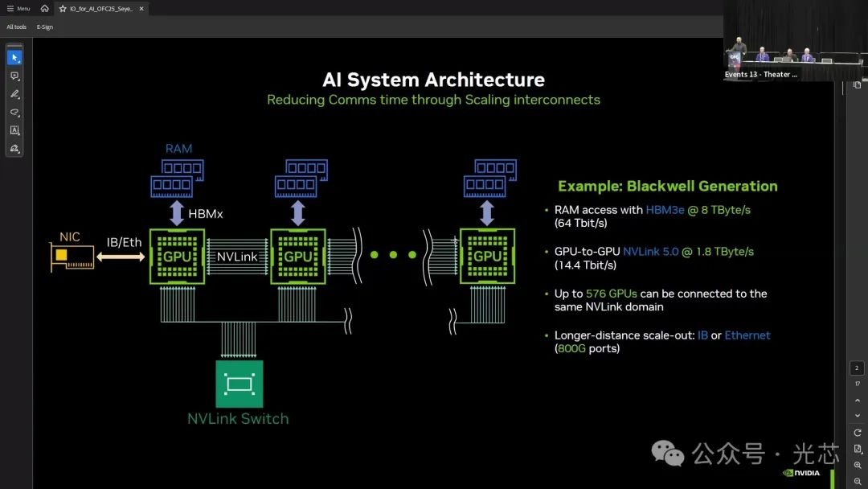The width and height of the screenshot is (868, 489).
Task: Choose the Add text box tool
Action: 14,131
